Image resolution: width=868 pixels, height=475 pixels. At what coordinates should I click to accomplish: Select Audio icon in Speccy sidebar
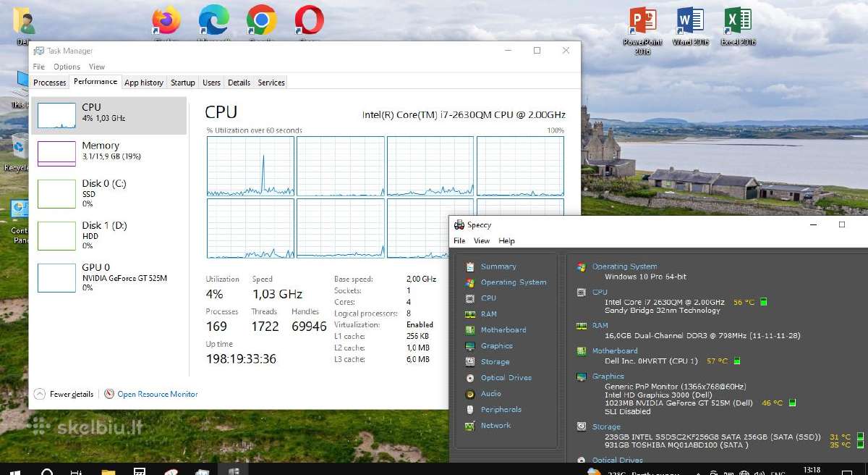[x=470, y=394]
